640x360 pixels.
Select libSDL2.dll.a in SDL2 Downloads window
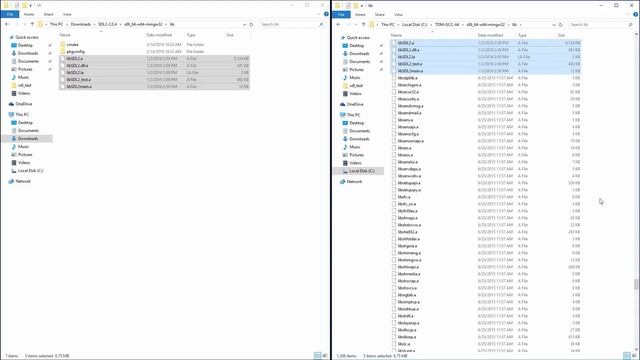pyautogui.click(x=154, y=65)
